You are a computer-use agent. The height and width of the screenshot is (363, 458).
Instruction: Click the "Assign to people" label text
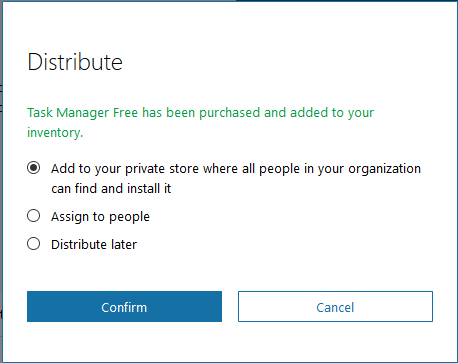tap(100, 217)
